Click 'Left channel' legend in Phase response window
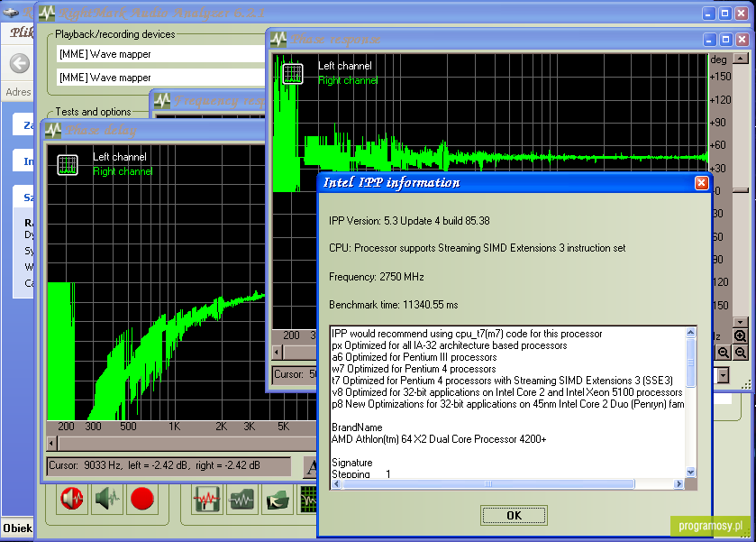The width and height of the screenshot is (756, 542). (345, 66)
